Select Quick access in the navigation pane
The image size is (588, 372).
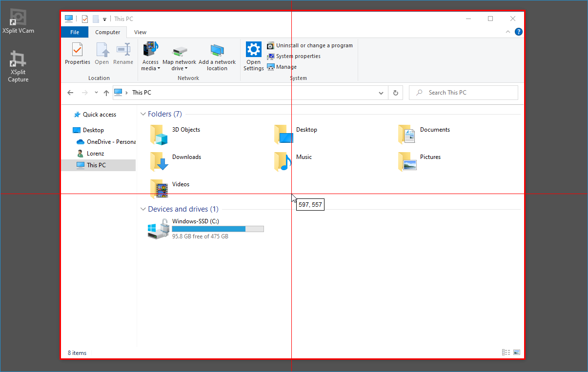(x=95, y=115)
